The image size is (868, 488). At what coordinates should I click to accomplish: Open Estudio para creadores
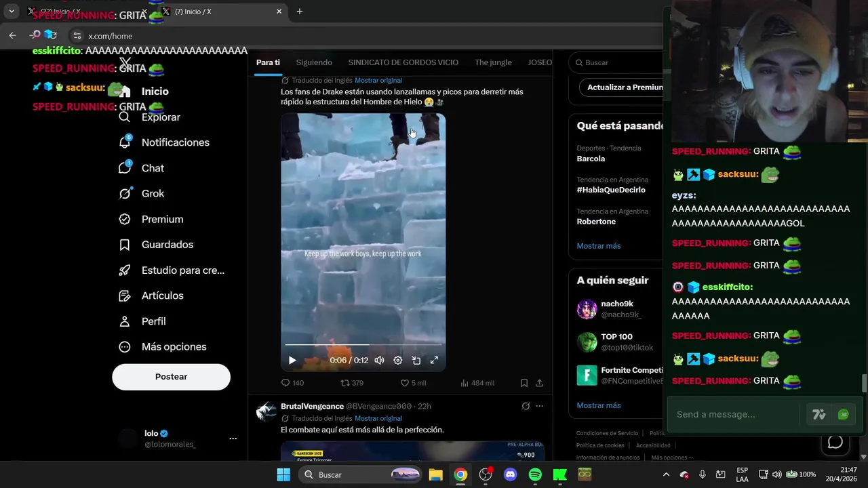click(172, 270)
